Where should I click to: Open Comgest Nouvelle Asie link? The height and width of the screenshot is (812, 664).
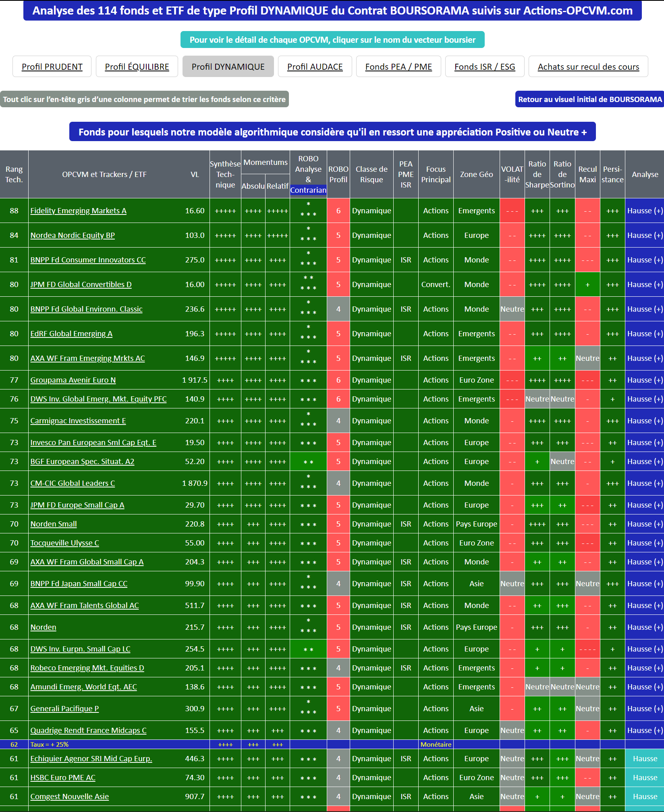(70, 796)
